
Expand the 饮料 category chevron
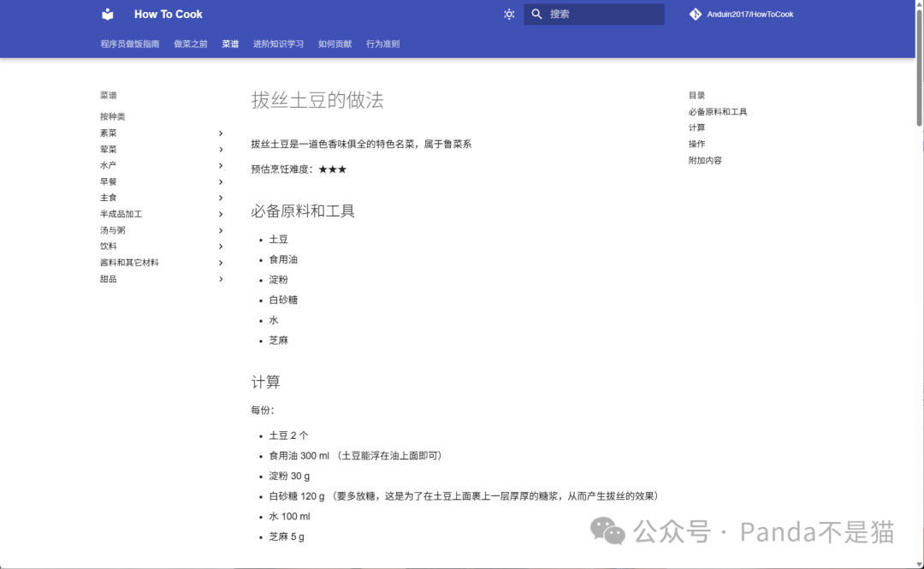[x=221, y=246]
